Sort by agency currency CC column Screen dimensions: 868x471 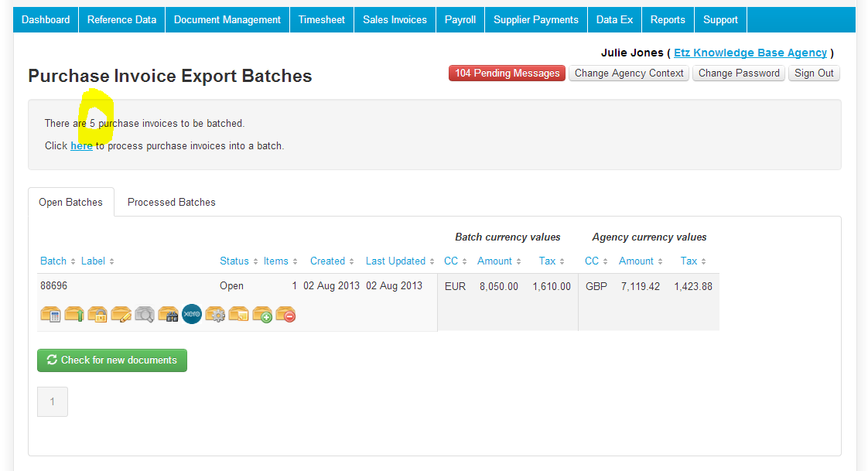click(x=596, y=261)
